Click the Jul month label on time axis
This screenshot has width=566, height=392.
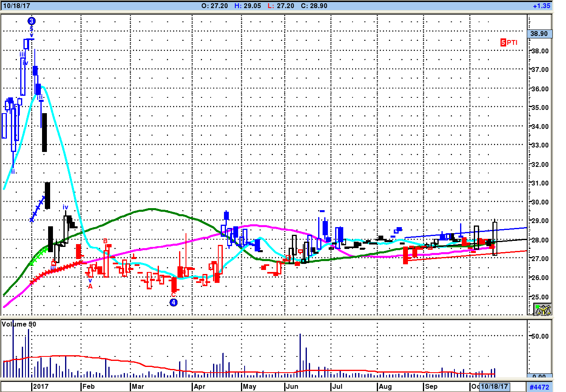[x=337, y=386]
